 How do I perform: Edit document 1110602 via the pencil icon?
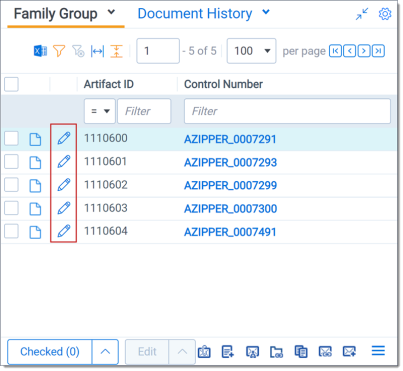[64, 185]
